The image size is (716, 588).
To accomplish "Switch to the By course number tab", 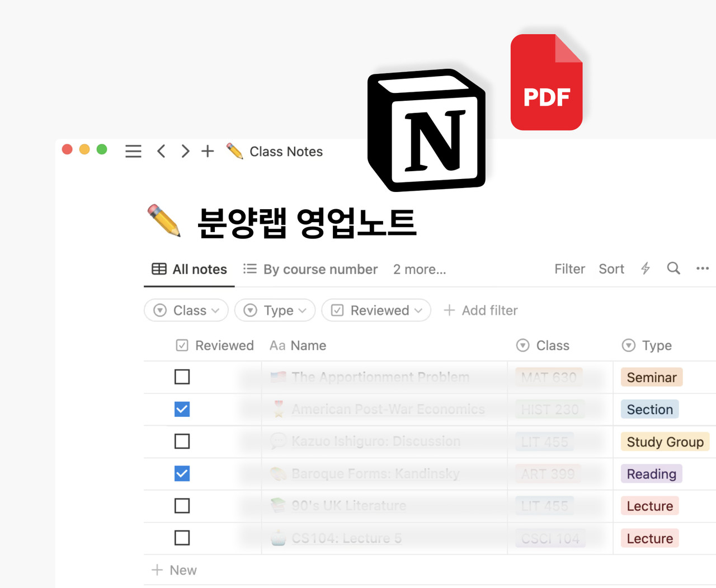I will pyautogui.click(x=311, y=270).
